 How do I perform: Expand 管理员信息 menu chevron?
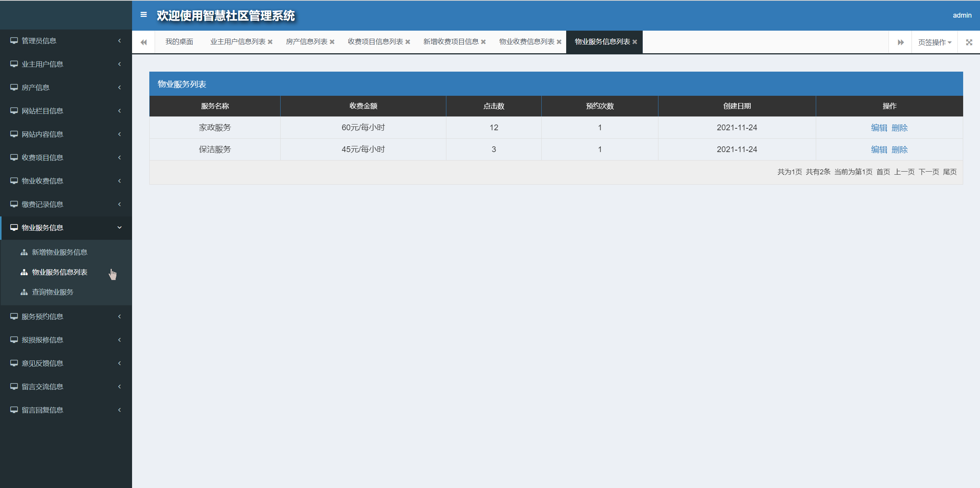coord(119,41)
